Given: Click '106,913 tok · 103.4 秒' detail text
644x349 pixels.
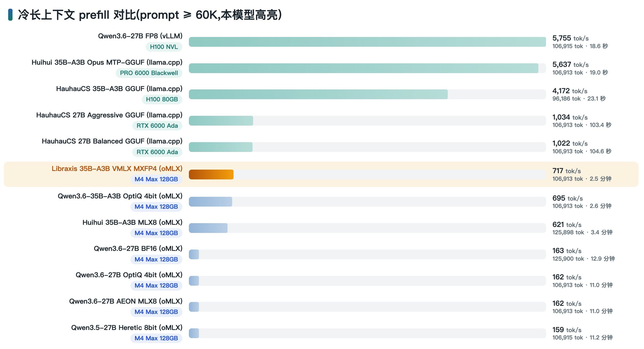Looking at the screenshot, I should (582, 125).
